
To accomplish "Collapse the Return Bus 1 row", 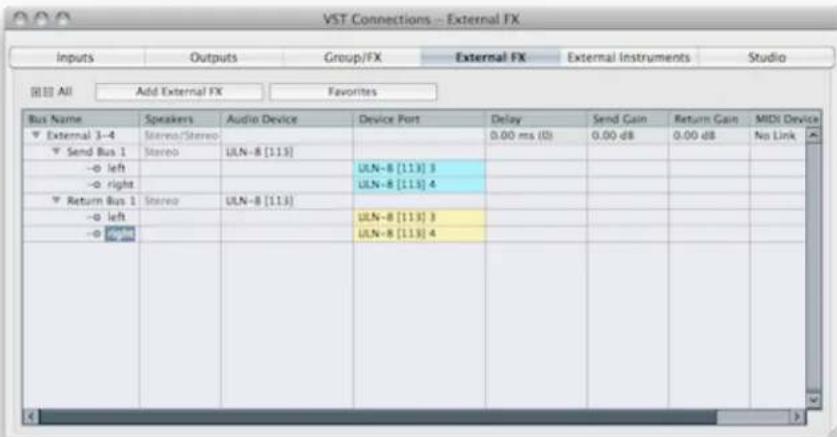I will click(56, 201).
